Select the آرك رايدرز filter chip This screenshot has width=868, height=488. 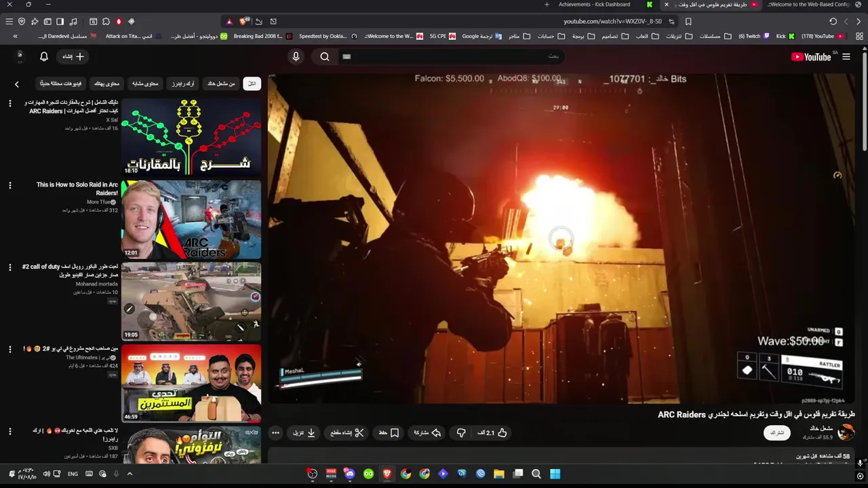[183, 83]
